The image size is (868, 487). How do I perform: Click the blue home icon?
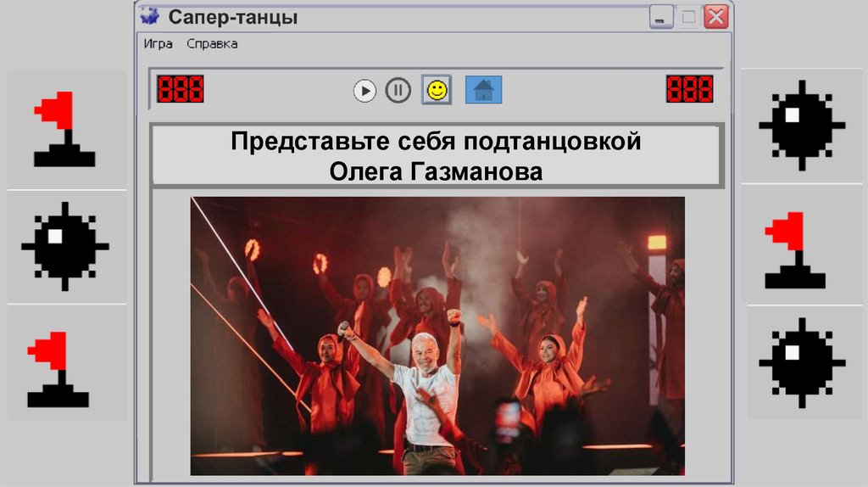click(484, 90)
